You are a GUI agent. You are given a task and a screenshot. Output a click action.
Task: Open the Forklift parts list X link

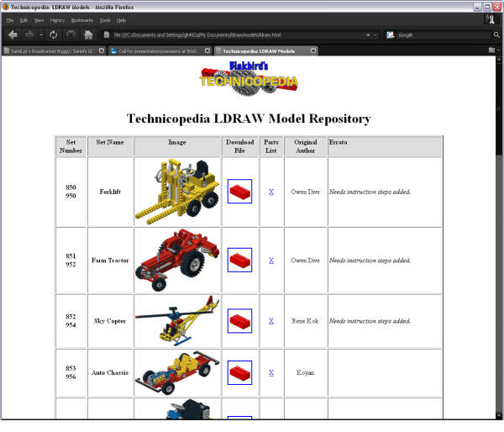271,192
